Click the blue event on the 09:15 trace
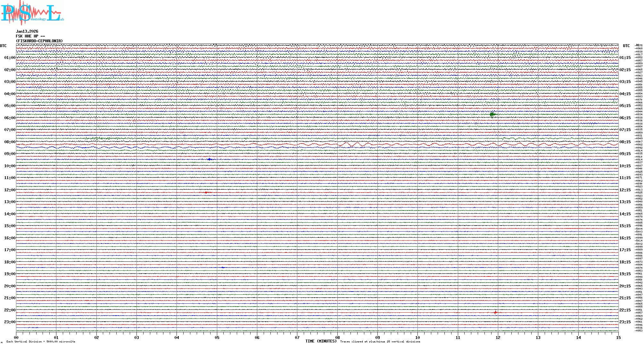 (x=210, y=159)
